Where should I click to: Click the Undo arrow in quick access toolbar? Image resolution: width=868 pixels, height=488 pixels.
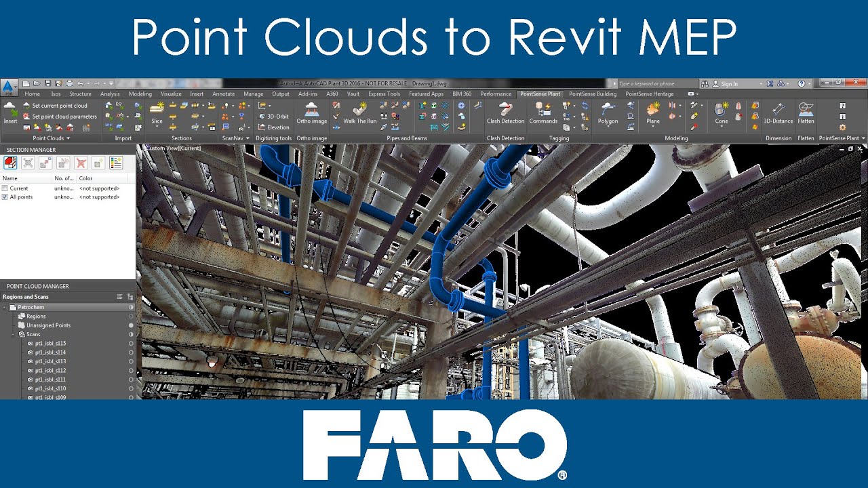coord(80,83)
